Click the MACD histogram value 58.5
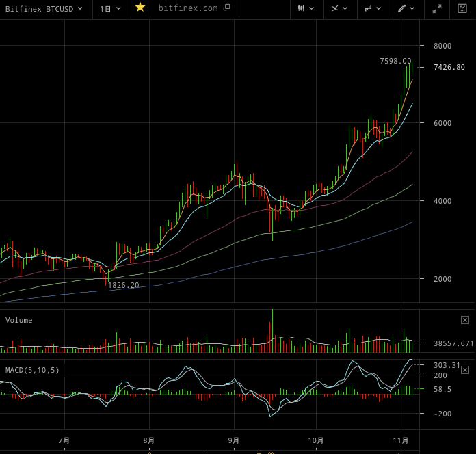Image resolution: width=476 pixels, height=454 pixels. 442,389
